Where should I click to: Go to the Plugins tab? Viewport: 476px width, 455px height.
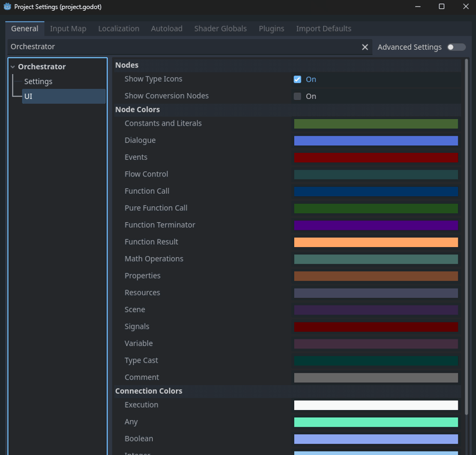[271, 28]
